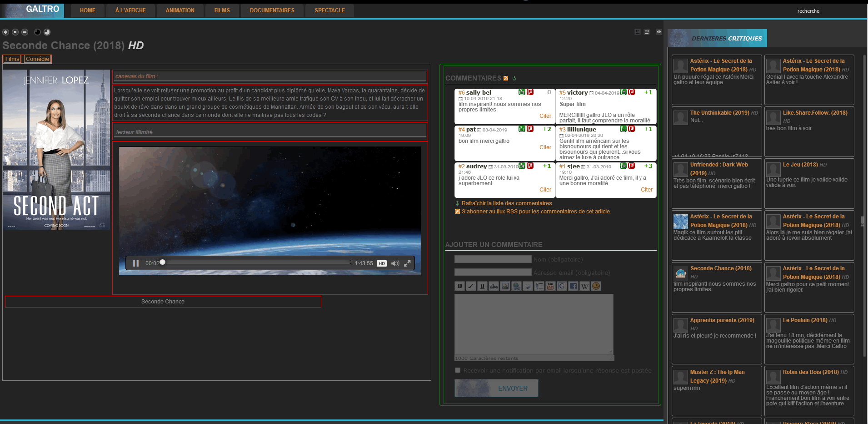Open the FILMS menu item
Image resolution: width=868 pixels, height=424 pixels.
[222, 10]
